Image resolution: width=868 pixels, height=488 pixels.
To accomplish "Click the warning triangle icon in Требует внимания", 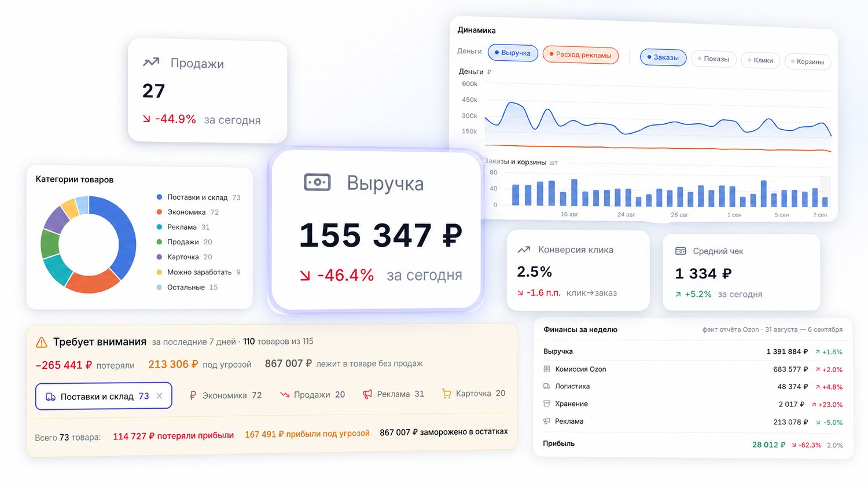I will click(x=42, y=343).
